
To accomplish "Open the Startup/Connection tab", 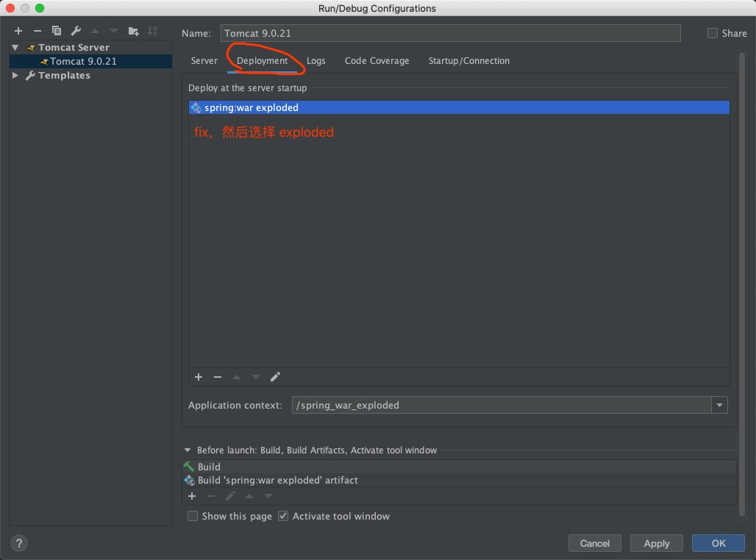I will pos(468,61).
